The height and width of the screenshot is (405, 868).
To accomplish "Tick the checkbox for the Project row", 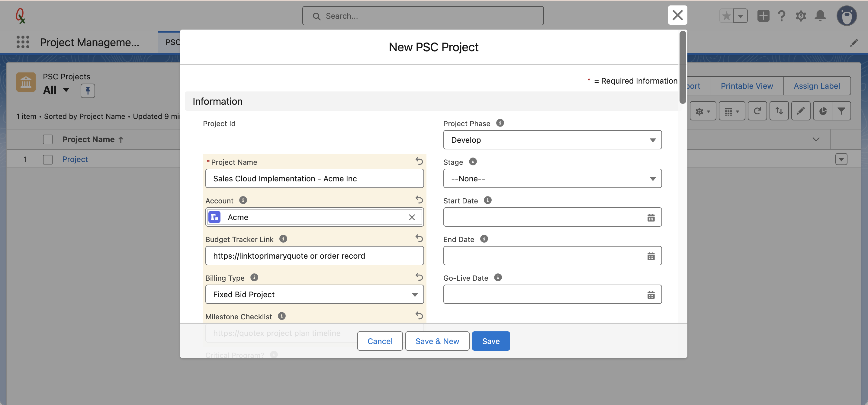I will [47, 160].
